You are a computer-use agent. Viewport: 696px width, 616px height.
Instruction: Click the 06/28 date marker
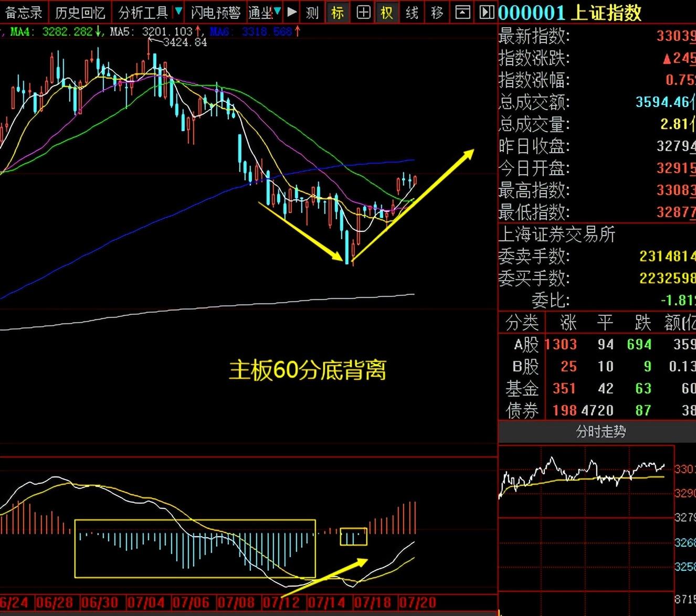(54, 602)
